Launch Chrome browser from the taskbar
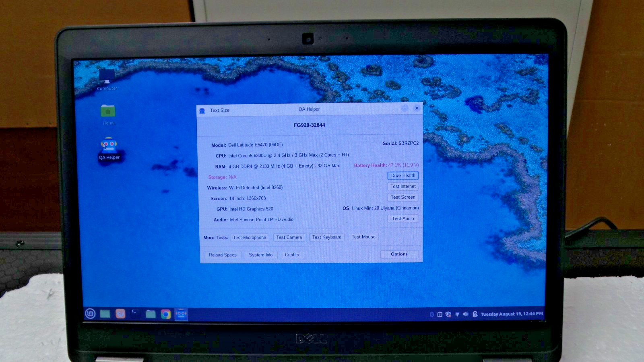The height and width of the screenshot is (362, 644). click(x=166, y=314)
